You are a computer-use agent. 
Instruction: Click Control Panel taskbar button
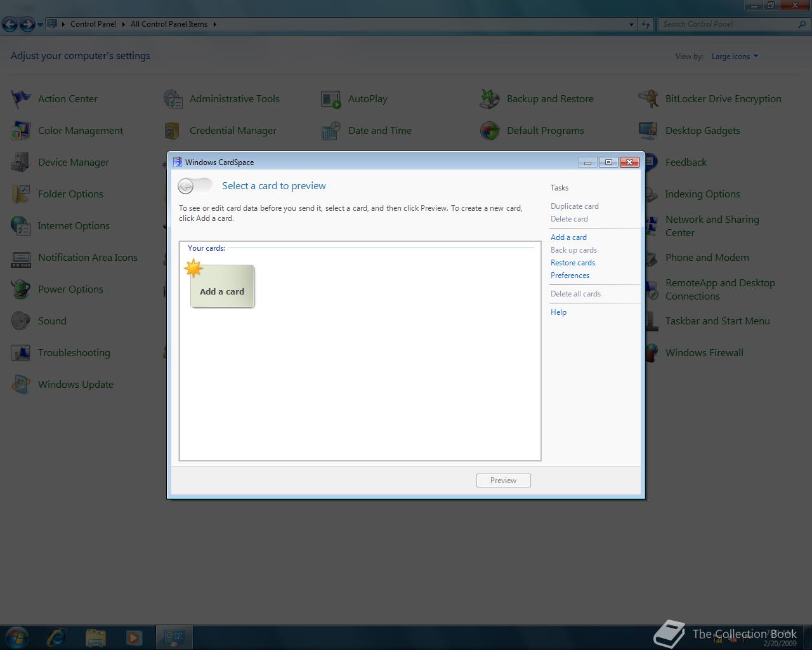(x=174, y=637)
